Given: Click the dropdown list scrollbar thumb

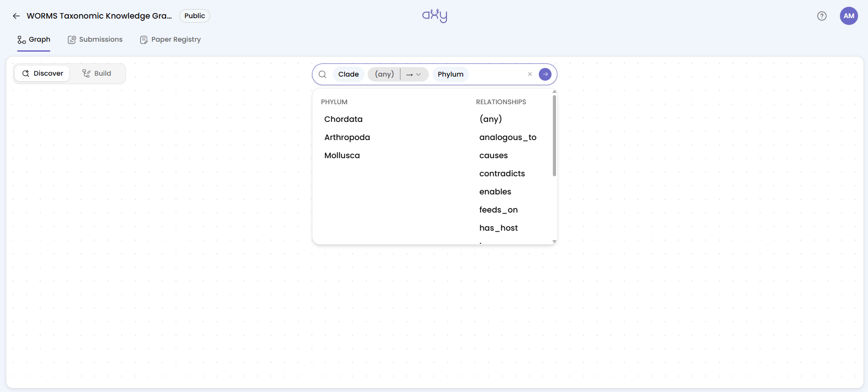Looking at the screenshot, I should (554, 136).
